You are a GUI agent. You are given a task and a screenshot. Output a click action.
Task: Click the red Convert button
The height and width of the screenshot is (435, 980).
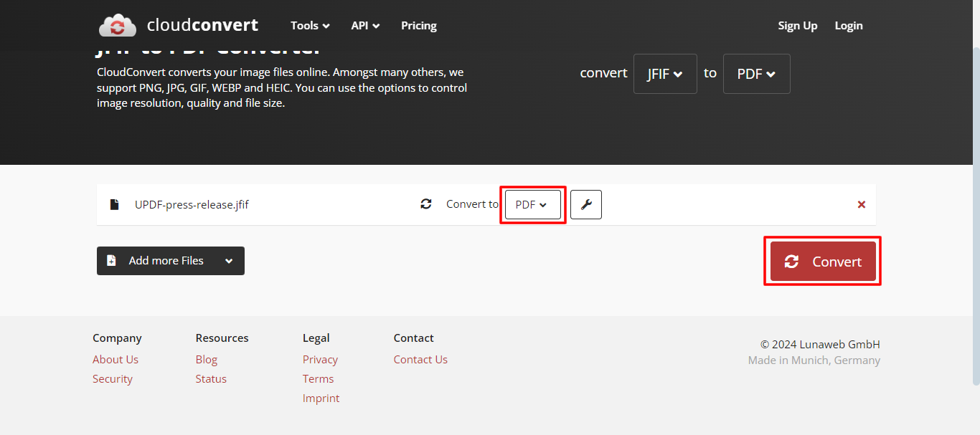(822, 261)
